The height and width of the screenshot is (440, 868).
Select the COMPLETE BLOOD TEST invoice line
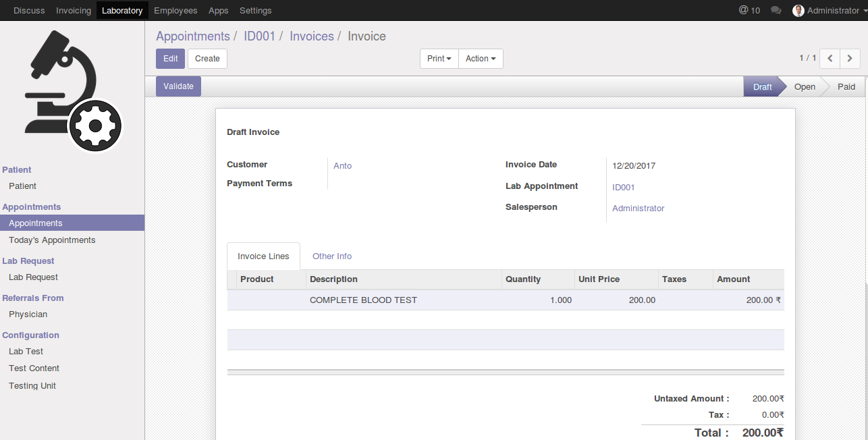(x=363, y=300)
